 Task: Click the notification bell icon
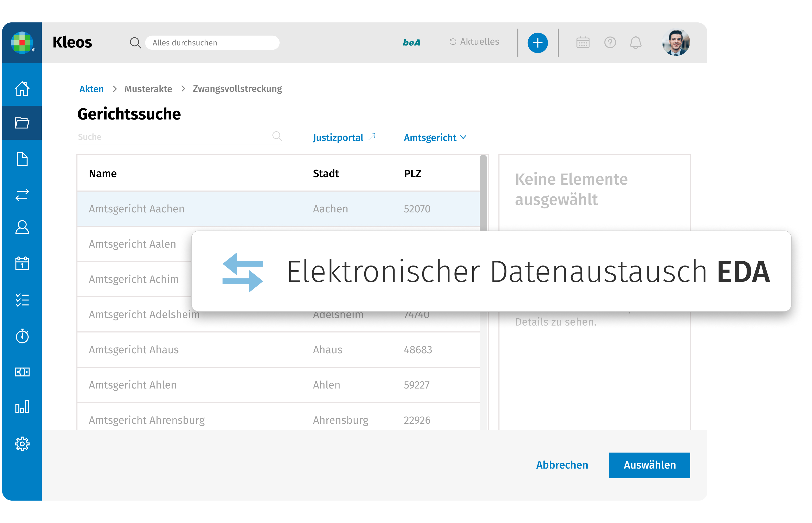click(635, 43)
